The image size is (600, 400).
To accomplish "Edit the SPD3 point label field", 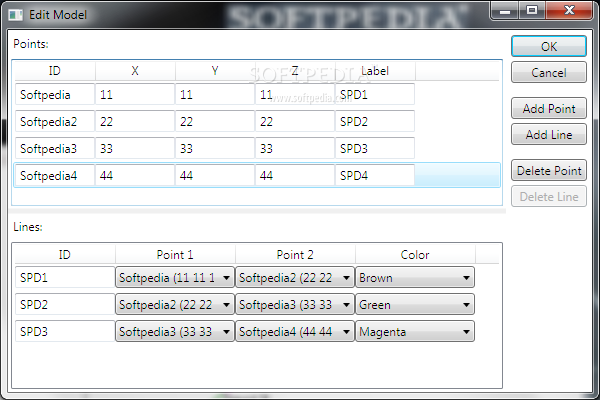I will [x=375, y=148].
